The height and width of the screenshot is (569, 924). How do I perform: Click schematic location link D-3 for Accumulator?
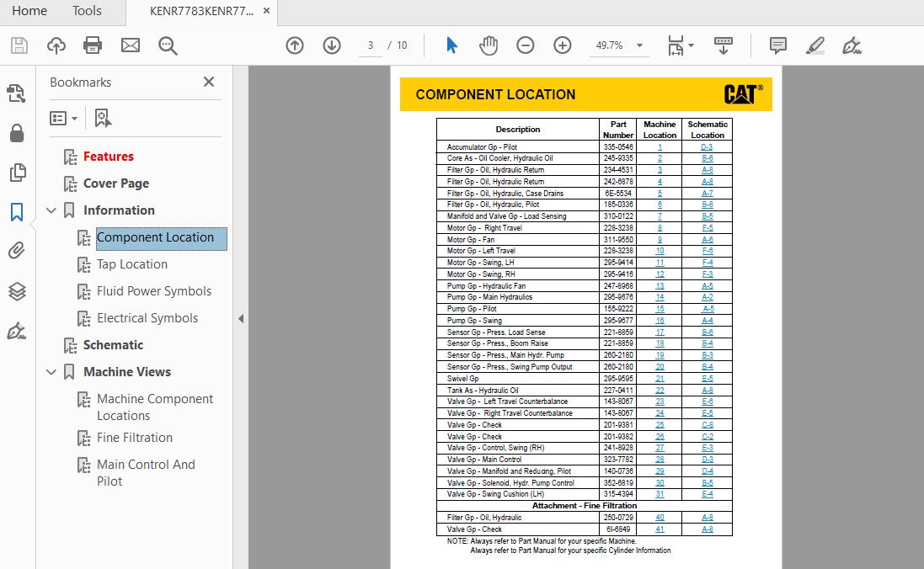pyautogui.click(x=707, y=147)
